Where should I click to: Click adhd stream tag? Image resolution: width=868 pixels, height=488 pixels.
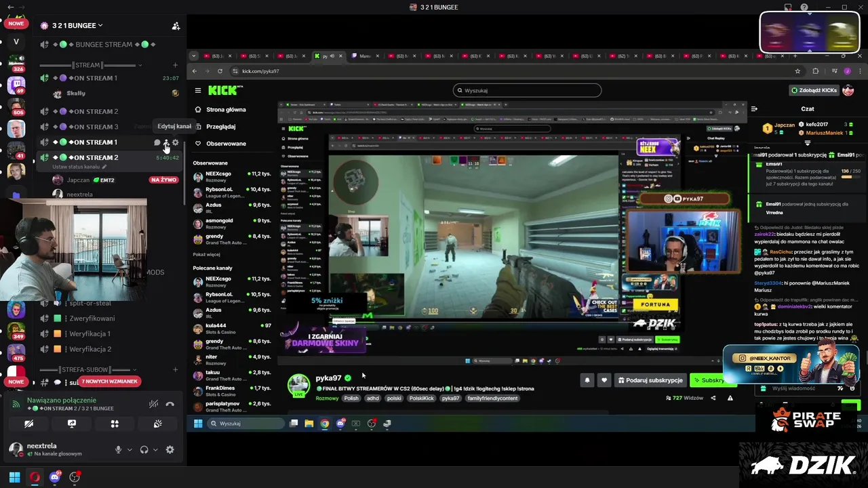tap(373, 399)
